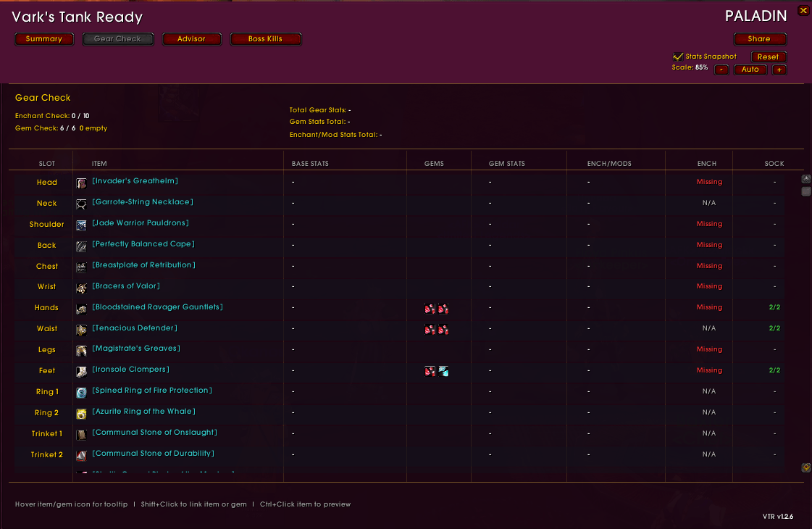This screenshot has height=529, width=812.
Task: Close the Tank Ready window
Action: 803,10
